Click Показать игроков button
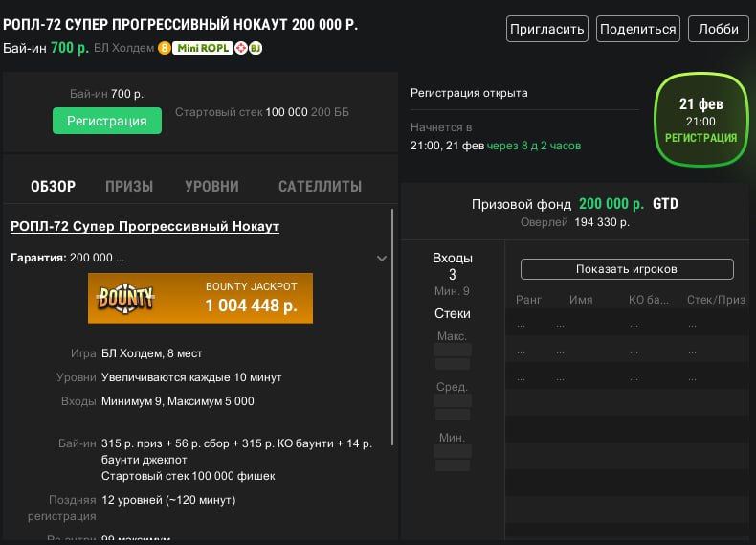 click(x=627, y=269)
